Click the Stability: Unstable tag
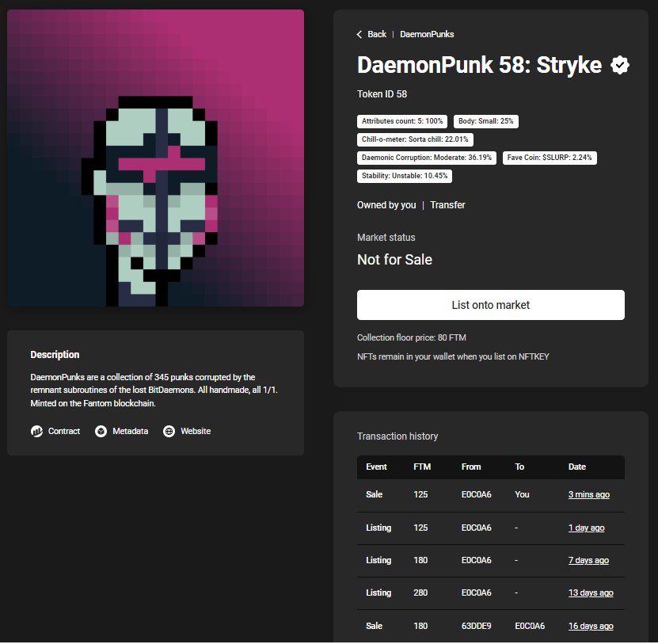The height and width of the screenshot is (644, 658). coord(405,176)
